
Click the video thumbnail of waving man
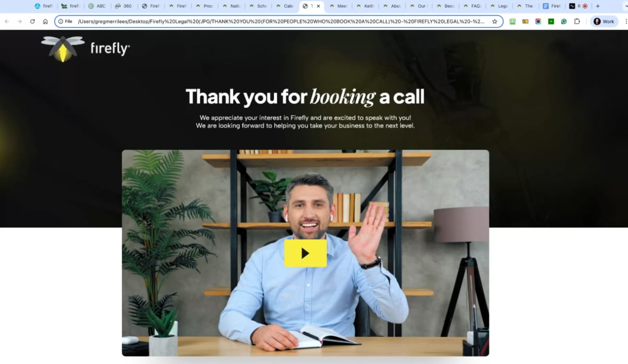(305, 253)
